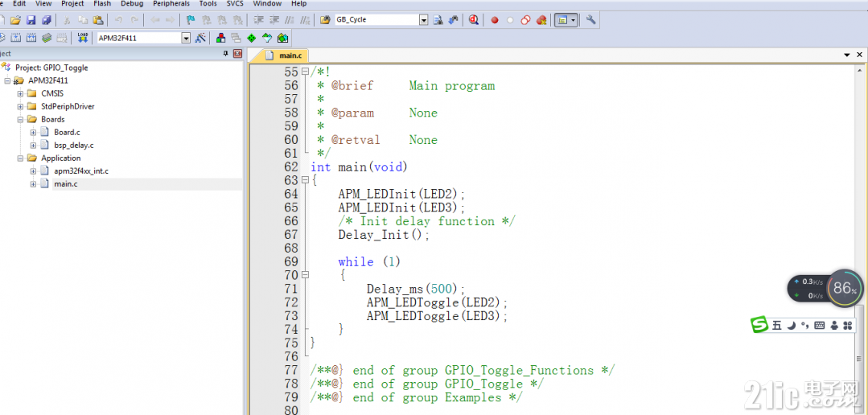
Task: Click the Sogou input method S icon
Action: coord(759,325)
